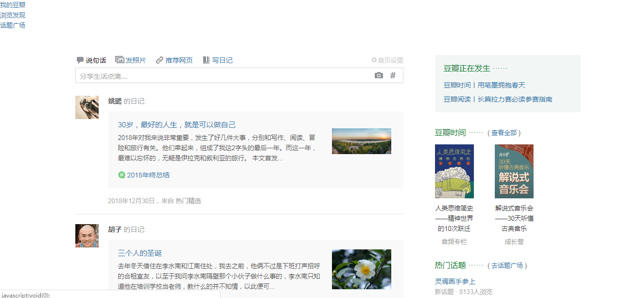Choose the 写日记 tab
This screenshot has height=298, width=644.
[x=218, y=60]
